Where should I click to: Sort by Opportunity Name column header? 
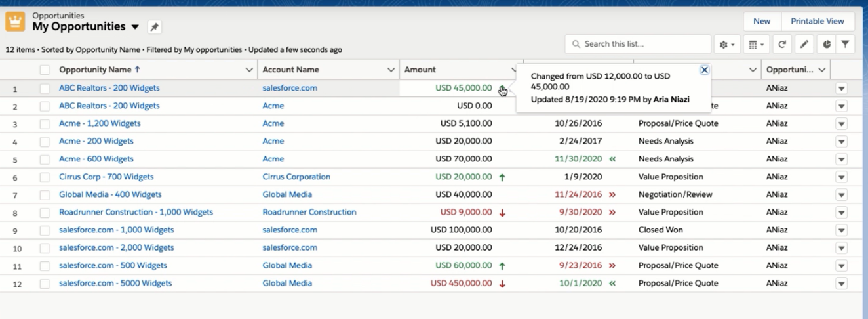[100, 70]
